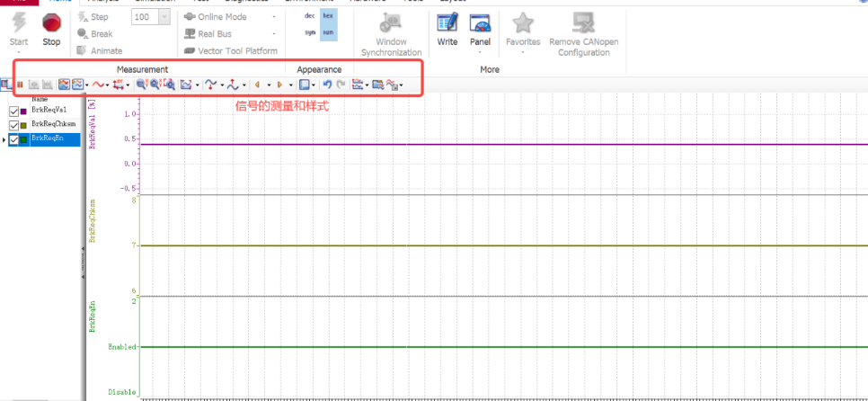Click the blue undo arrow icon
868x401 pixels.
327,85
